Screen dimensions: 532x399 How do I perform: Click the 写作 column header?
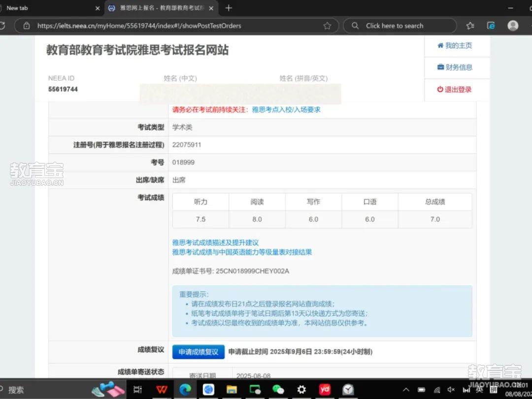(x=313, y=201)
